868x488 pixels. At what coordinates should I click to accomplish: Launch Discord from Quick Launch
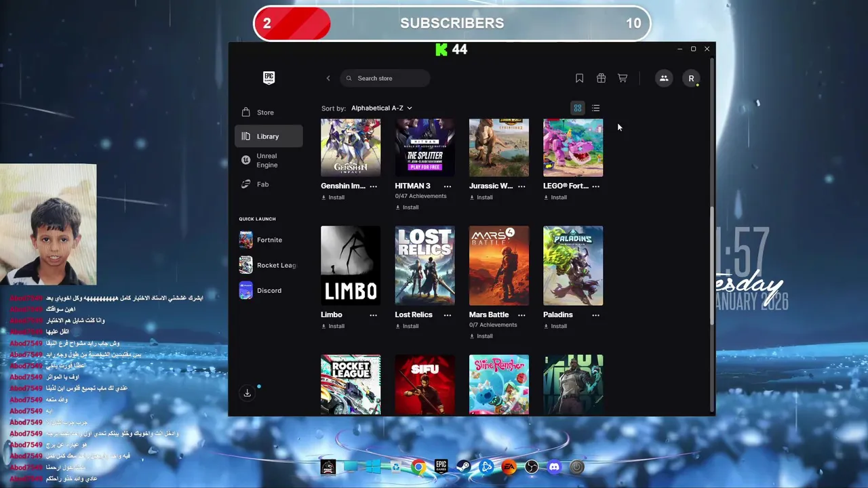(269, 290)
